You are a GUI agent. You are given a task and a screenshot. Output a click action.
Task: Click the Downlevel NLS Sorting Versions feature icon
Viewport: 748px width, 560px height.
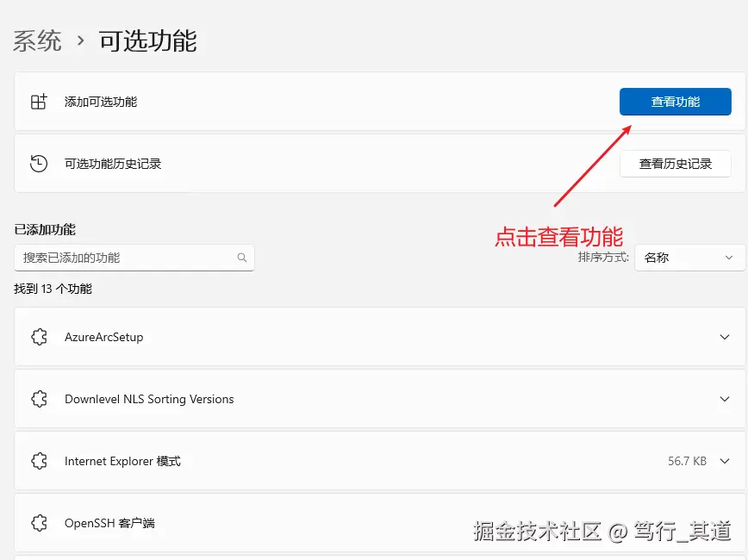click(39, 399)
